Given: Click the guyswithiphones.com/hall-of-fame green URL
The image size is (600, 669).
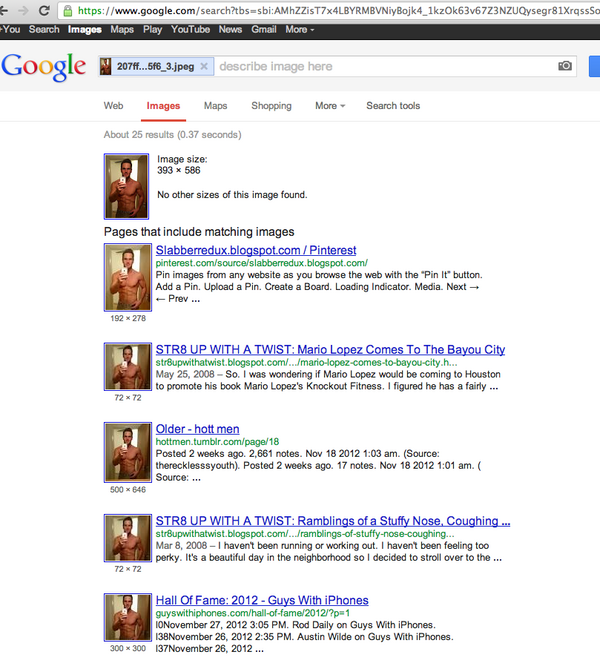Looking at the screenshot, I should (253, 613).
